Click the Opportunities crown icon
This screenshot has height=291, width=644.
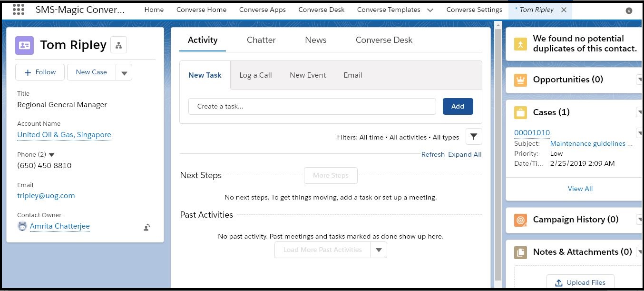click(x=520, y=80)
